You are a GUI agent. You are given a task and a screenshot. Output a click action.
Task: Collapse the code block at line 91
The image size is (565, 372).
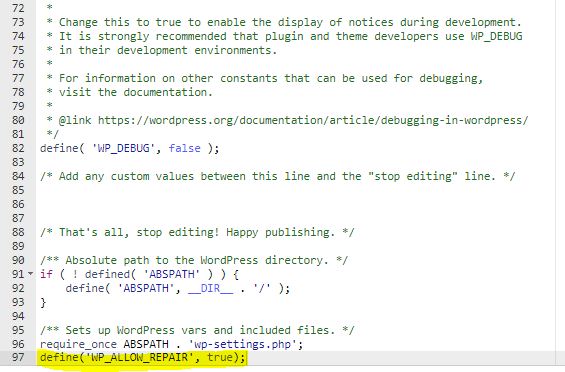click(x=31, y=274)
